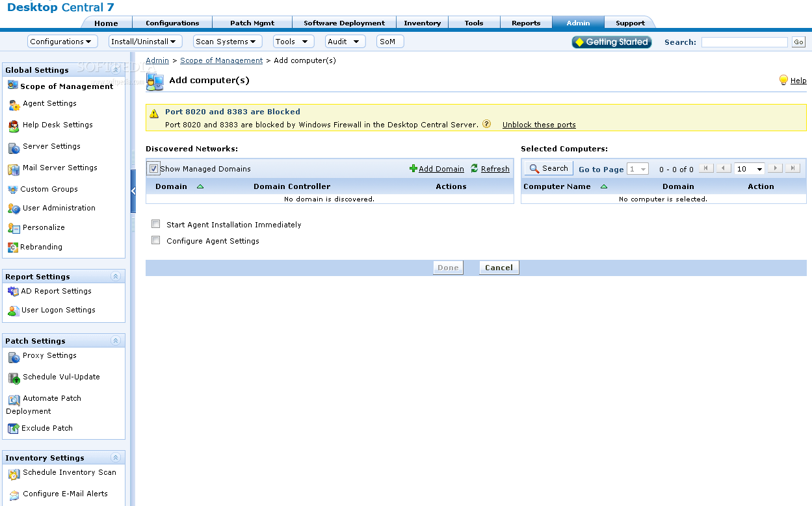The image size is (812, 506).
Task: Click the Cancel button
Action: point(499,268)
